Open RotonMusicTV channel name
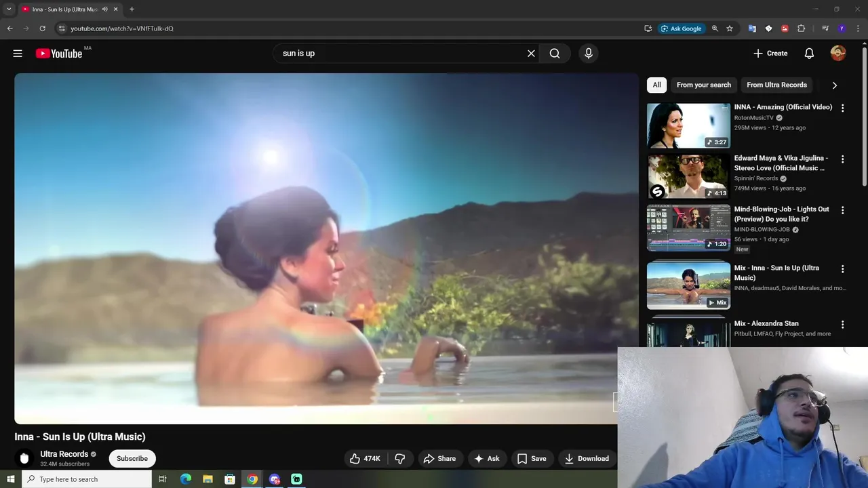 (x=753, y=118)
